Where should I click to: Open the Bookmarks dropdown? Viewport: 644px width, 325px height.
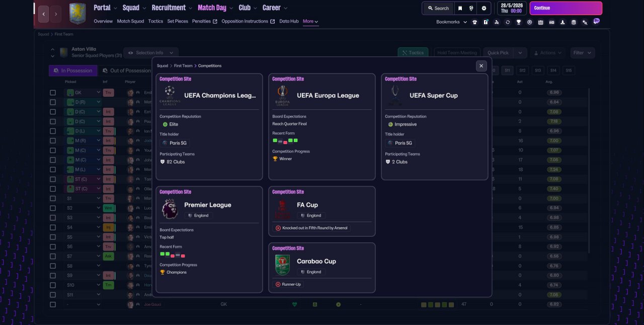pyautogui.click(x=451, y=22)
